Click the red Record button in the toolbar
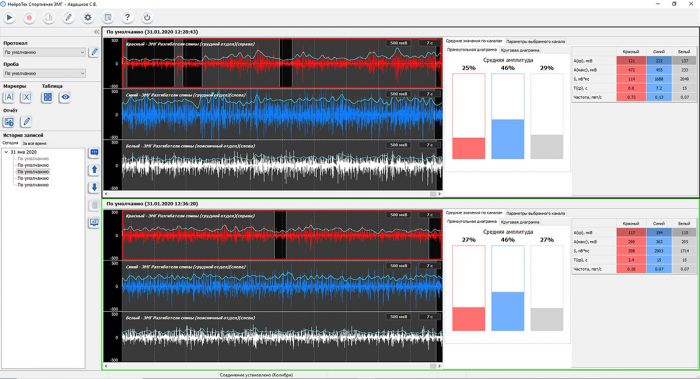 (x=29, y=17)
